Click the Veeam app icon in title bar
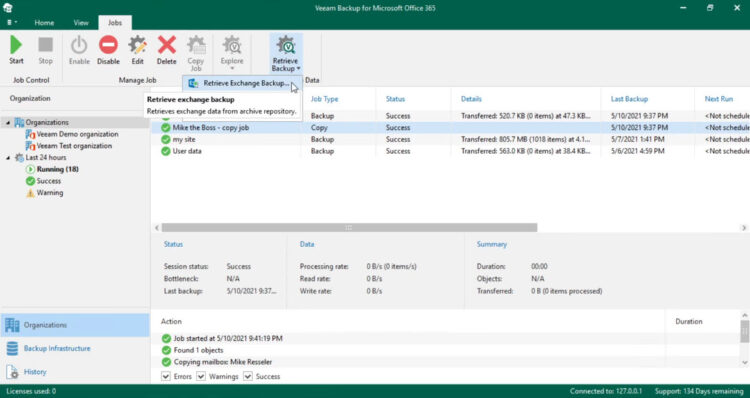This screenshot has height=398, width=750. click(7, 7)
